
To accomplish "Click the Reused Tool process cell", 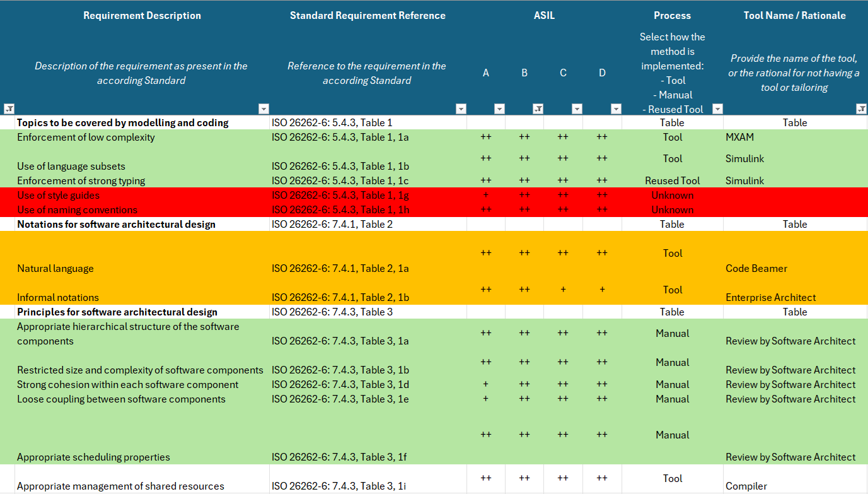I will (672, 181).
